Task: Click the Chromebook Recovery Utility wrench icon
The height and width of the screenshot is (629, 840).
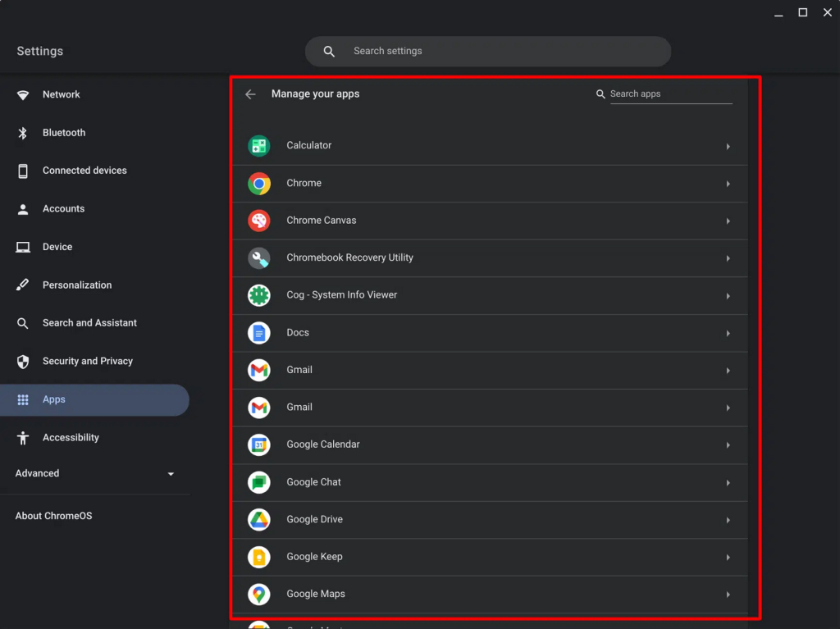Action: click(258, 258)
